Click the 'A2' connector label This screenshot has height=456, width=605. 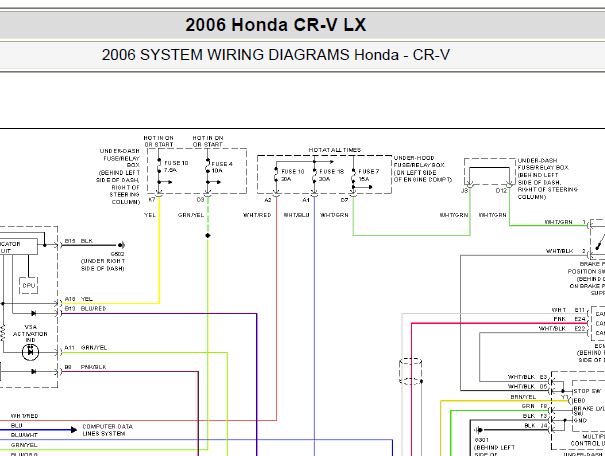click(x=268, y=200)
